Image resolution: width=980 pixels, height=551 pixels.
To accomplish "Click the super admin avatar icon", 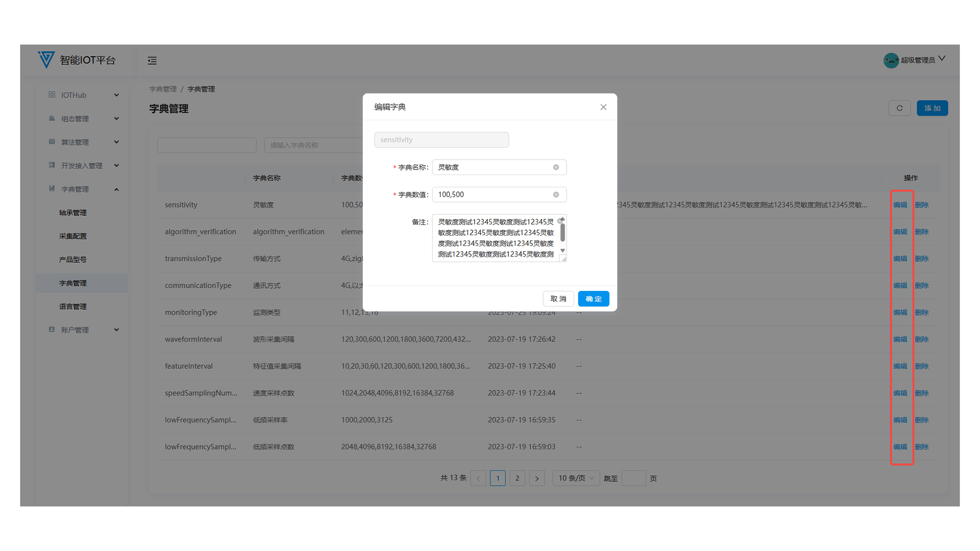I will [891, 60].
